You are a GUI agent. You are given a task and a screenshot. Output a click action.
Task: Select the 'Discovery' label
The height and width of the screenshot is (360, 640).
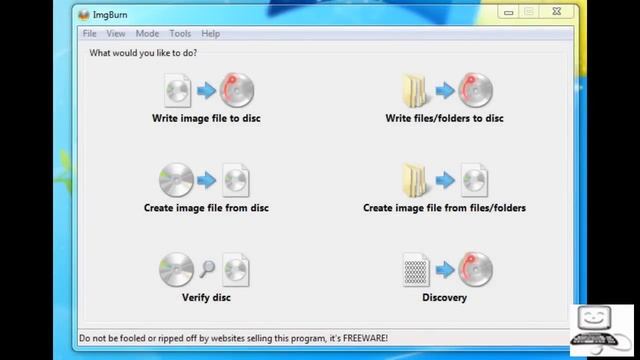(444, 298)
